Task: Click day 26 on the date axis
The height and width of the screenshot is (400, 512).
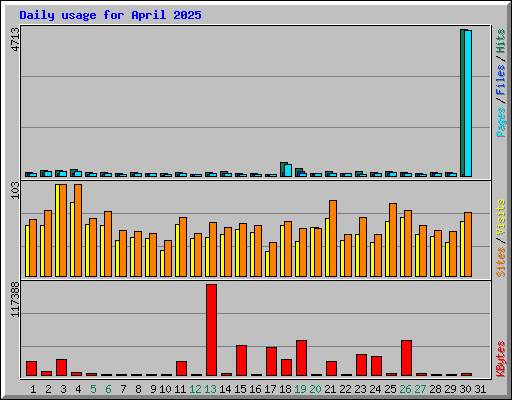Action: coord(405,389)
